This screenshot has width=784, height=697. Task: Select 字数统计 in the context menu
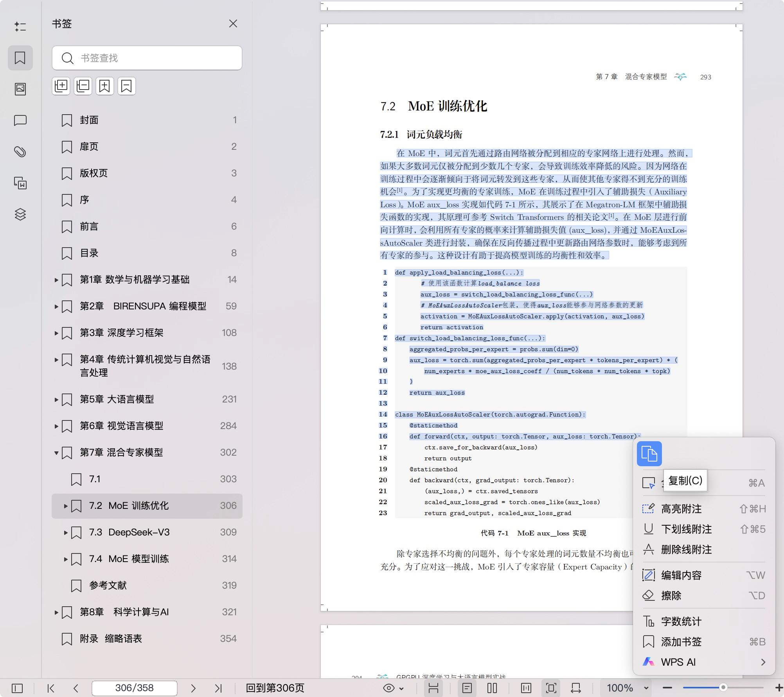(681, 621)
